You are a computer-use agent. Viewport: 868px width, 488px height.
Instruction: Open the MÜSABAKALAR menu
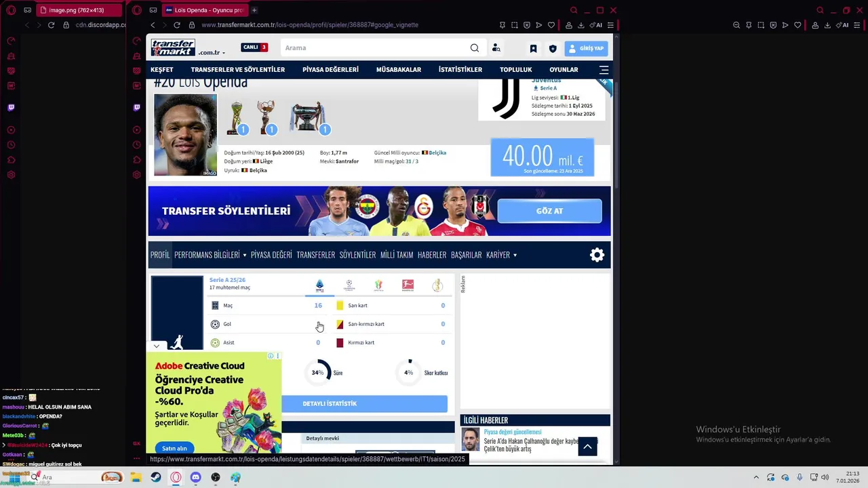[x=399, y=70]
